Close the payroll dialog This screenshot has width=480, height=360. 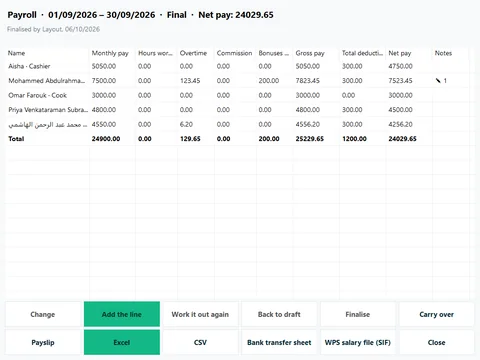(x=436, y=342)
